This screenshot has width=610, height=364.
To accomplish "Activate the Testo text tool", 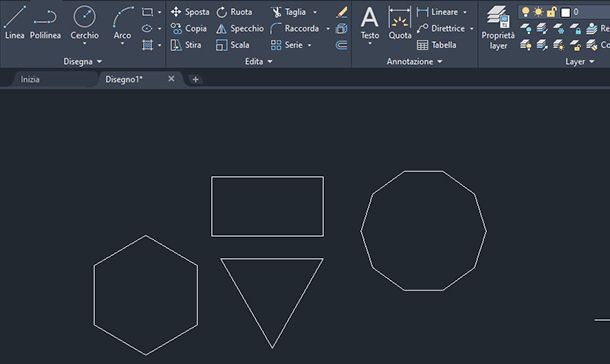I will [x=370, y=22].
